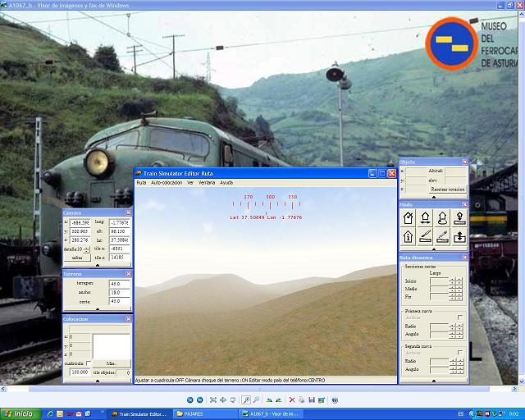The width and height of the screenshot is (525, 420).
Task: Collapse the Modo panel using bottom arrow
Action: tap(433, 249)
